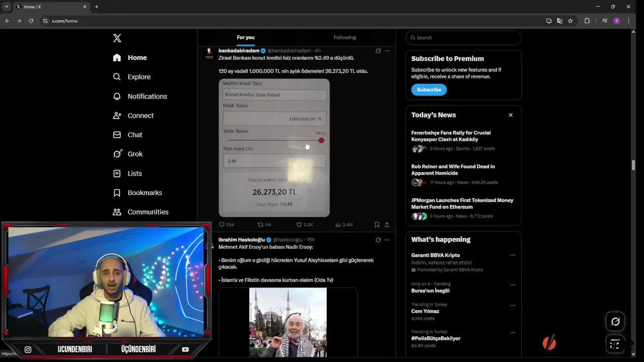Open Bookmarks in the sidebar
The height and width of the screenshot is (362, 644).
click(x=137, y=193)
